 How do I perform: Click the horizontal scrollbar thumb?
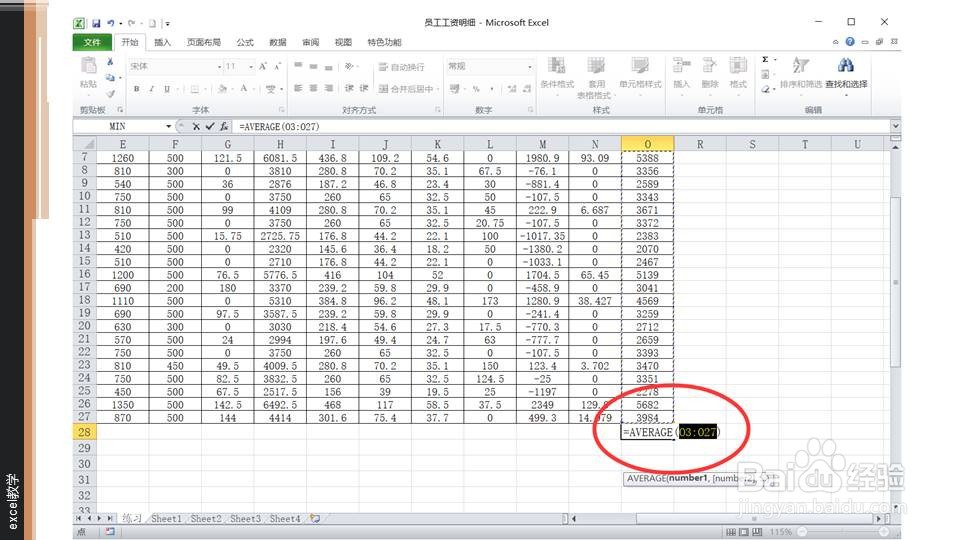(756, 519)
